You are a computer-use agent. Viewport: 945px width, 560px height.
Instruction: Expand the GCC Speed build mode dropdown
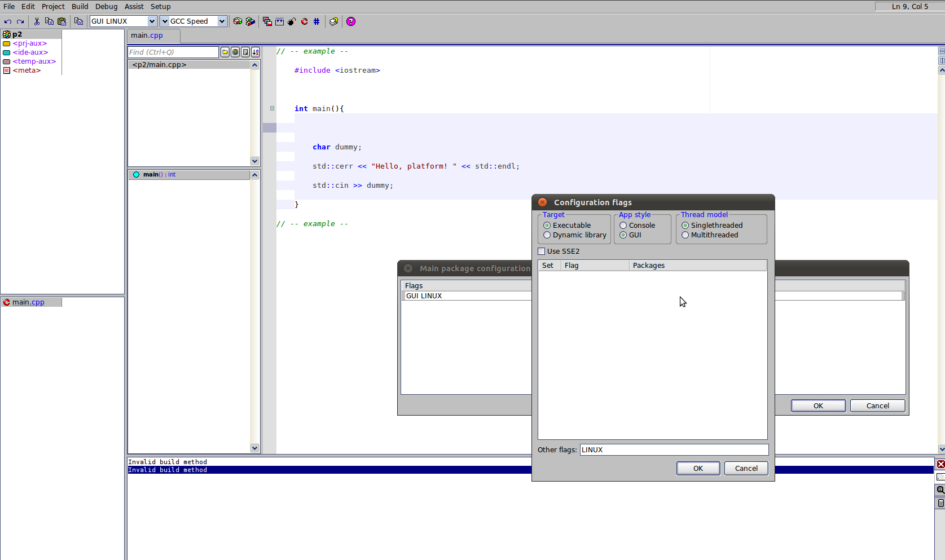pos(222,21)
